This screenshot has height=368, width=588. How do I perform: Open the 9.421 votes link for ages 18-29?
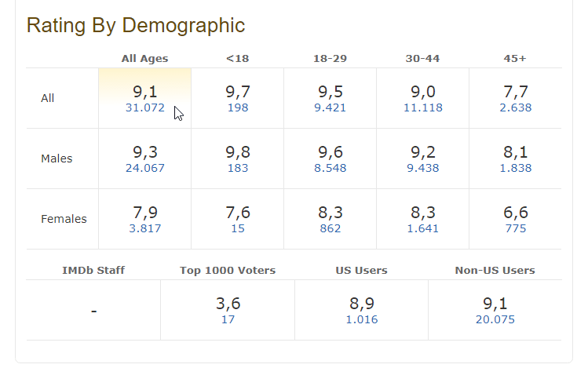point(330,108)
